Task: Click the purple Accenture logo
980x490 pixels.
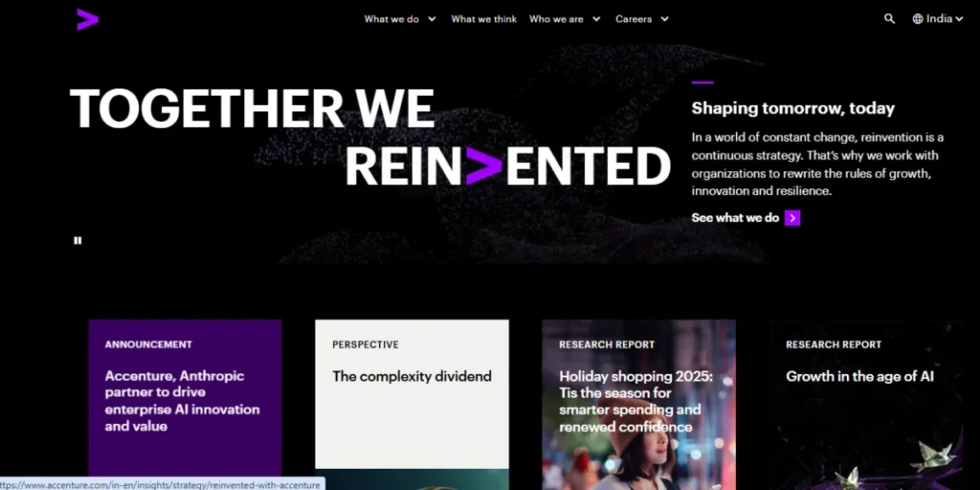Action: coord(87,19)
